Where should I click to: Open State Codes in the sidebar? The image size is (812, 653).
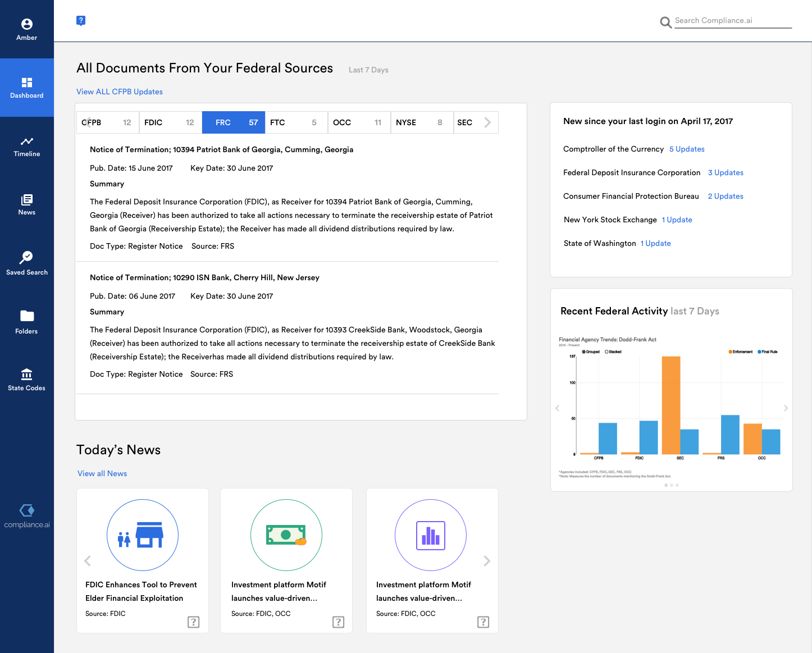point(27,380)
